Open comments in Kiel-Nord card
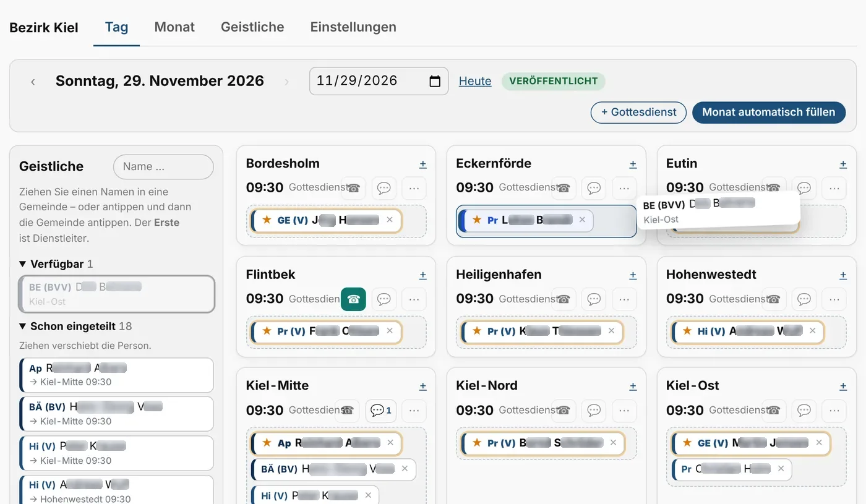Screen dimensions: 866x504 (594, 411)
